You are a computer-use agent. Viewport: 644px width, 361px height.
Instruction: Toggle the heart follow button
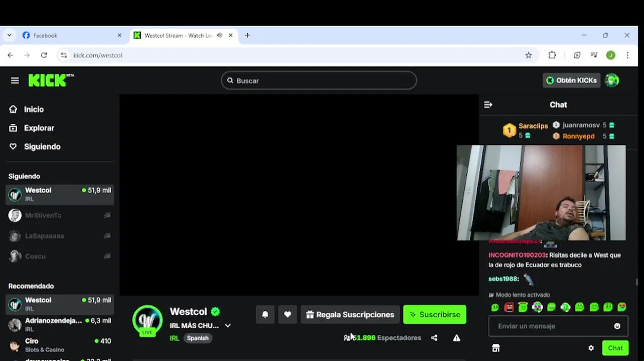point(287,314)
